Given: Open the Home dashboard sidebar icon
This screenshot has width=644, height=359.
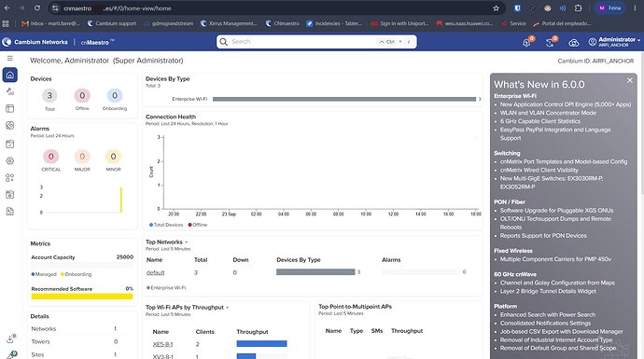Looking at the screenshot, I should click(10, 75).
